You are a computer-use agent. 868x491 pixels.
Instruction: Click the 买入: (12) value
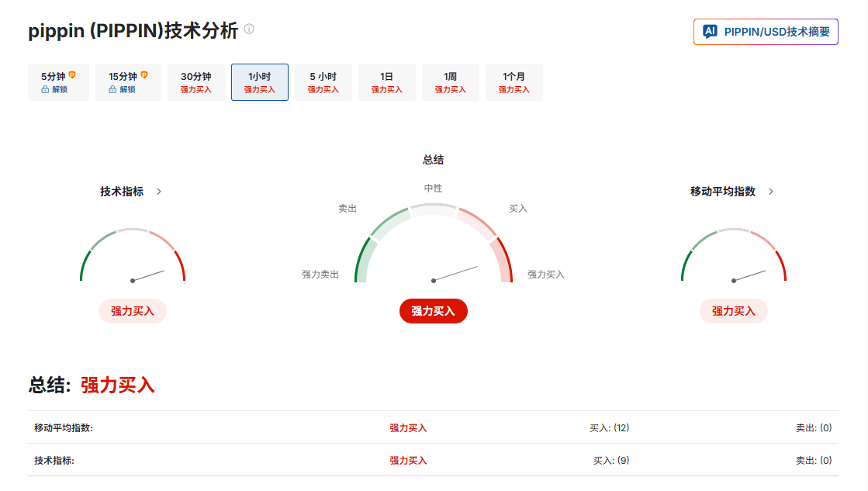[x=610, y=428]
